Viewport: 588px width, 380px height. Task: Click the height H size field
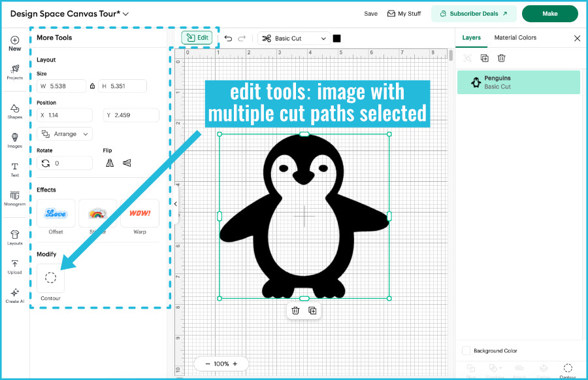pyautogui.click(x=123, y=86)
